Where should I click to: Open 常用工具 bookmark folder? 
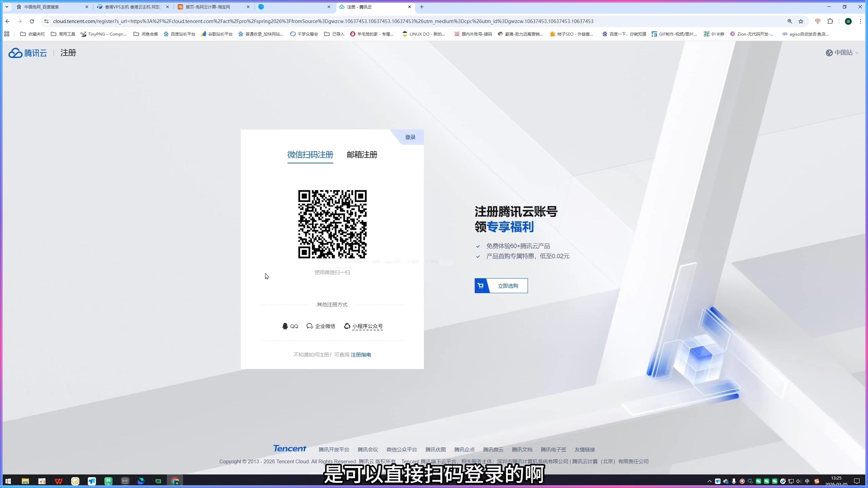(x=63, y=34)
